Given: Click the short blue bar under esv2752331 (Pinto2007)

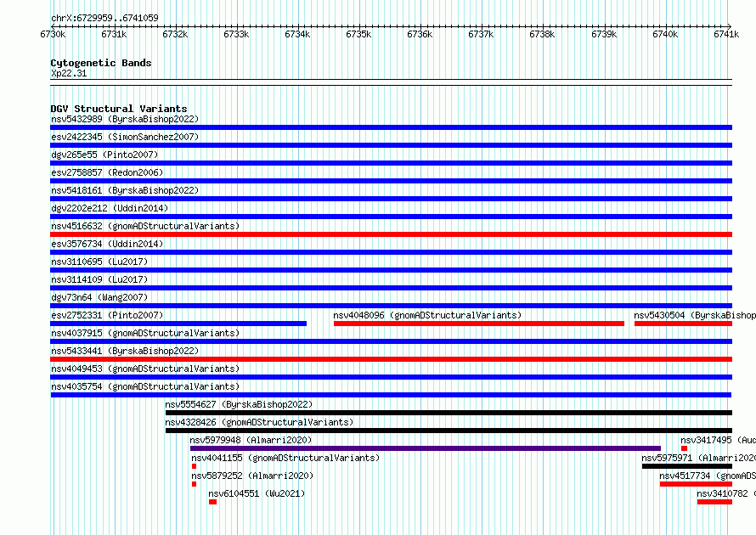Looking at the screenshot, I should tap(178, 324).
